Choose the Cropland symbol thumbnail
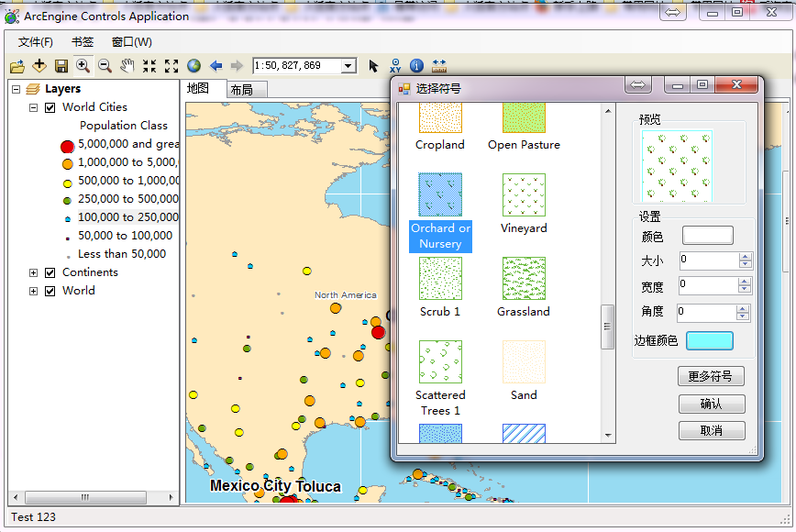796x532 pixels. pyautogui.click(x=440, y=117)
